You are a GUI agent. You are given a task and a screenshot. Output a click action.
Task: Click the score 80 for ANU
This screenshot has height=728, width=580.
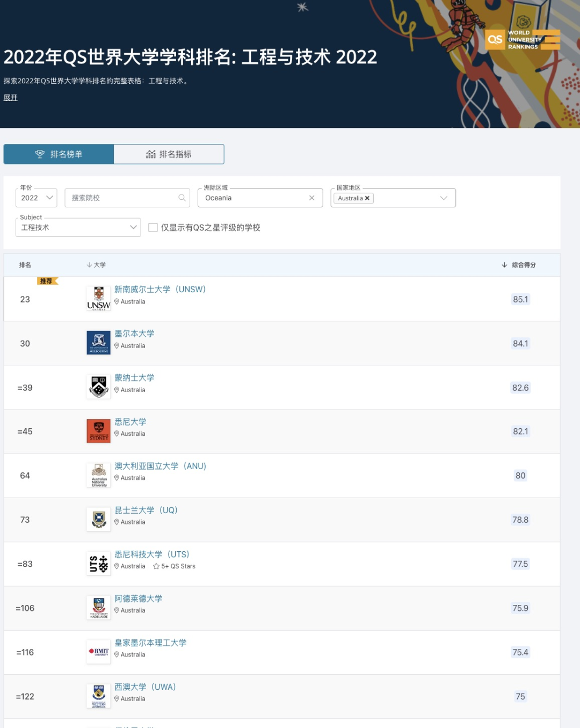coord(520,475)
